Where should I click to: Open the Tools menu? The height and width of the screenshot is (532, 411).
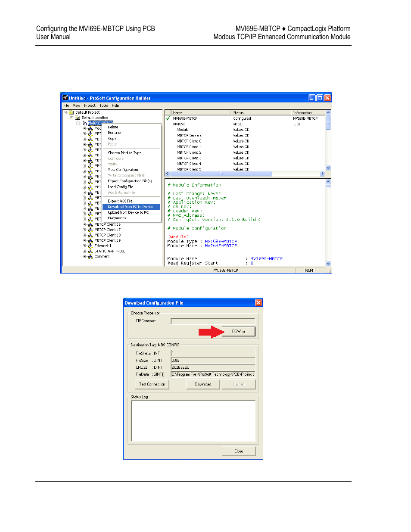tap(104, 106)
